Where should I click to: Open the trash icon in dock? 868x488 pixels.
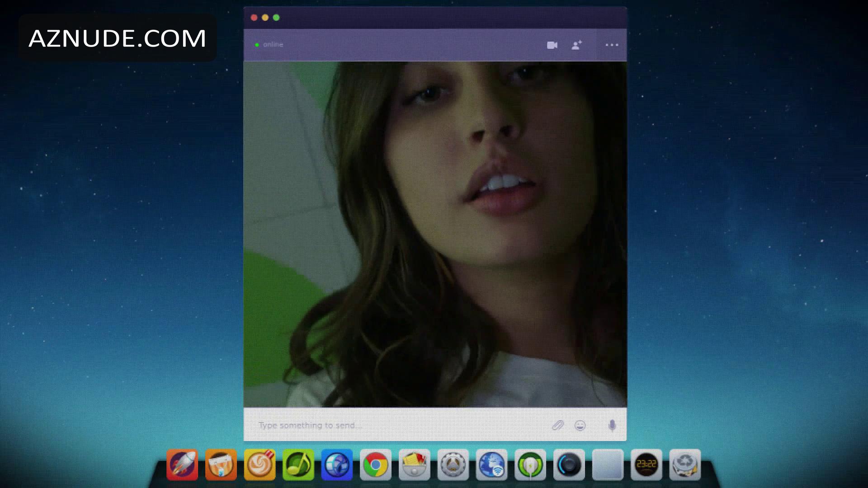click(684, 465)
